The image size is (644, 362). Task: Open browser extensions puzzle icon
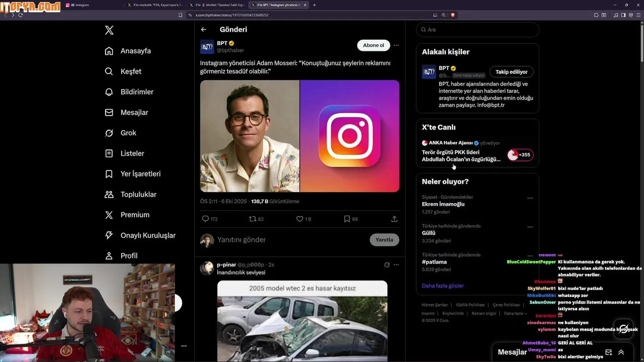pyautogui.click(x=596, y=15)
